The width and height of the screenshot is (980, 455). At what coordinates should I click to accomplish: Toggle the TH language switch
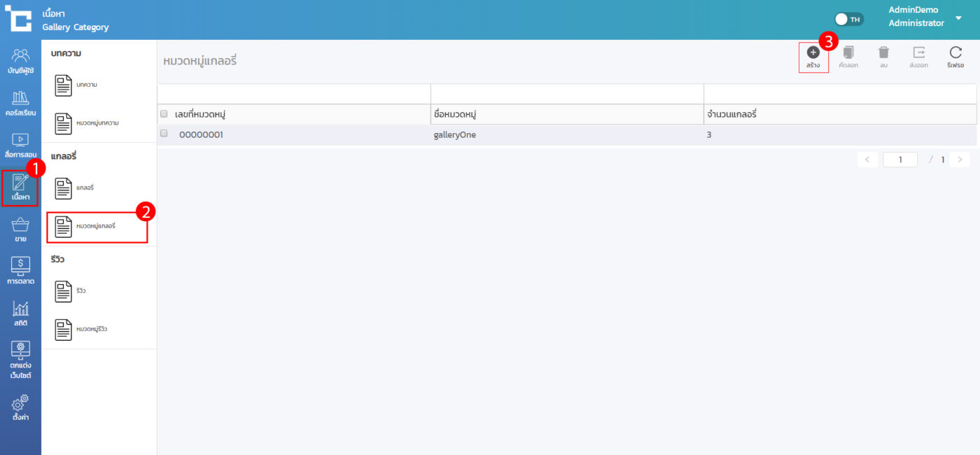pyautogui.click(x=849, y=19)
